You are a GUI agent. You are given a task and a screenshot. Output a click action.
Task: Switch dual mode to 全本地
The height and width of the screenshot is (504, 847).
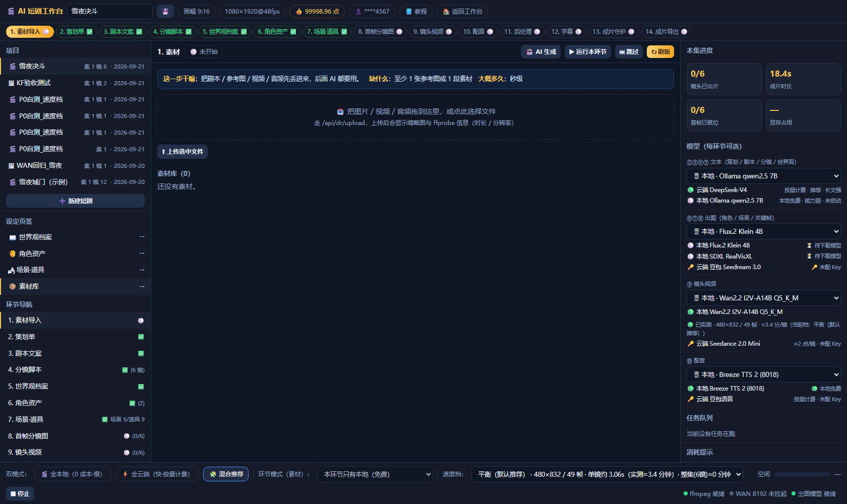click(73, 474)
